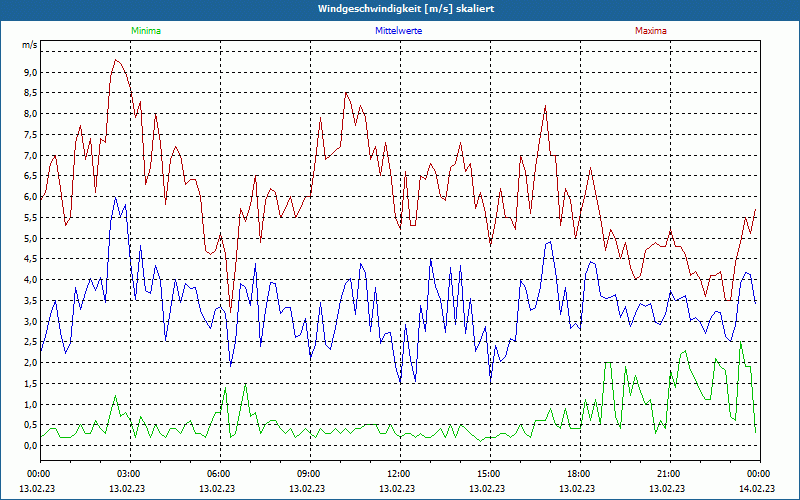The width and height of the screenshot is (800, 500).
Task: Click the red 'Maxima' legend label
Action: click(x=651, y=31)
